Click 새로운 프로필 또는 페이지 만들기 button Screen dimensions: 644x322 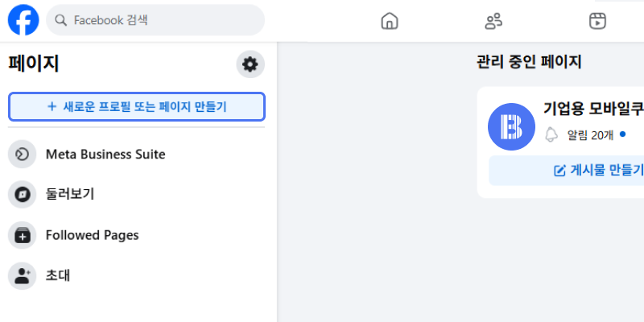click(137, 106)
